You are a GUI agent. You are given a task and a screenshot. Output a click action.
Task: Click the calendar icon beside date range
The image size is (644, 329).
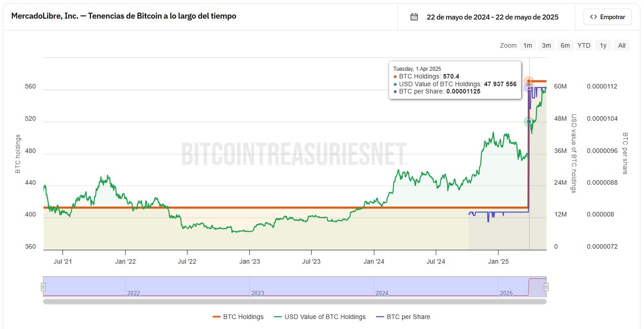[x=414, y=17]
